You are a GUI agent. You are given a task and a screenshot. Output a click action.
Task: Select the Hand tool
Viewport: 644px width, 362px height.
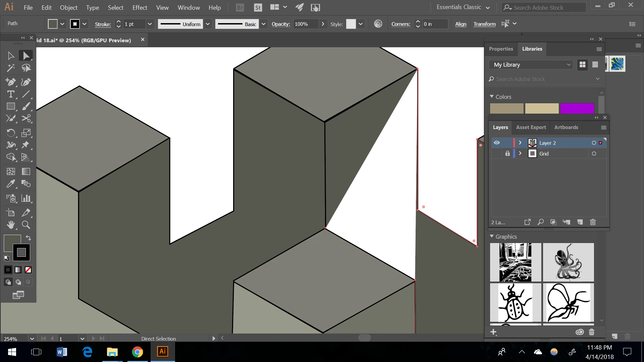click(x=11, y=225)
